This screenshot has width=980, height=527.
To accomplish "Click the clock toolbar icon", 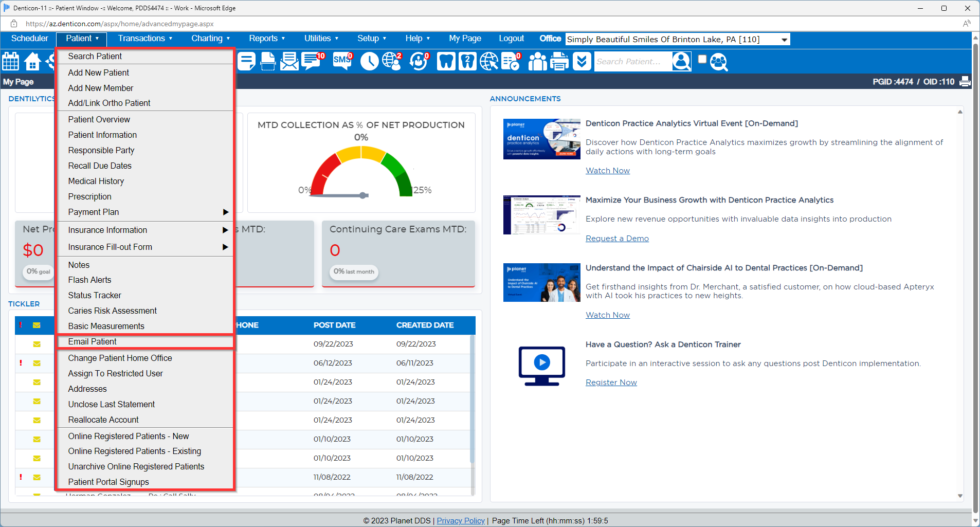I will click(x=369, y=62).
